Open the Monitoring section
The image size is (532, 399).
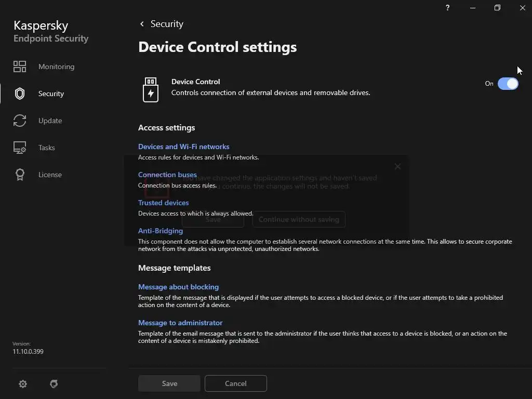(x=56, y=66)
